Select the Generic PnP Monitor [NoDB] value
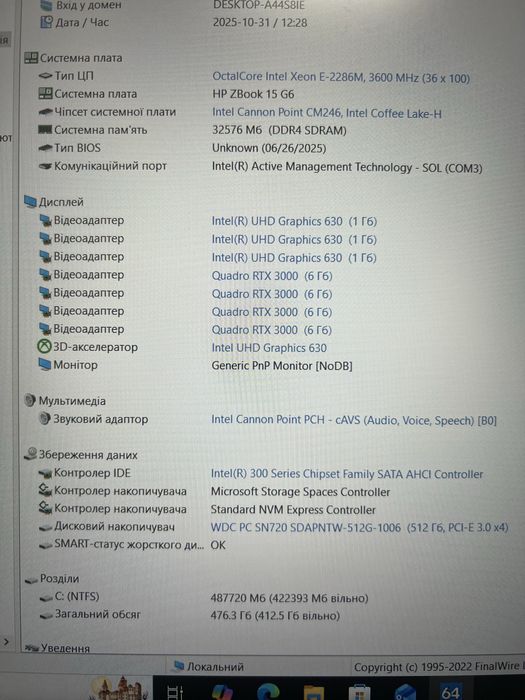525x700 pixels. coord(282,366)
